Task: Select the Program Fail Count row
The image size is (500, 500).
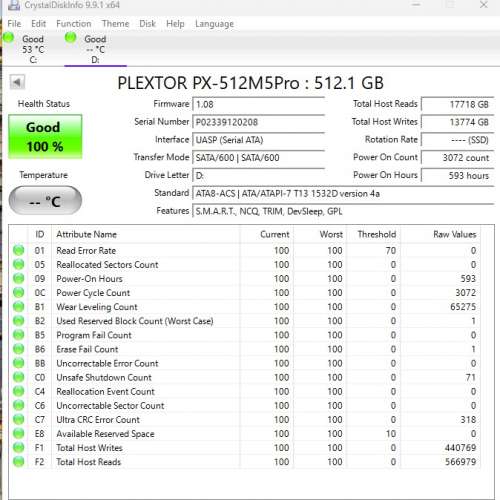Action: coord(245,335)
